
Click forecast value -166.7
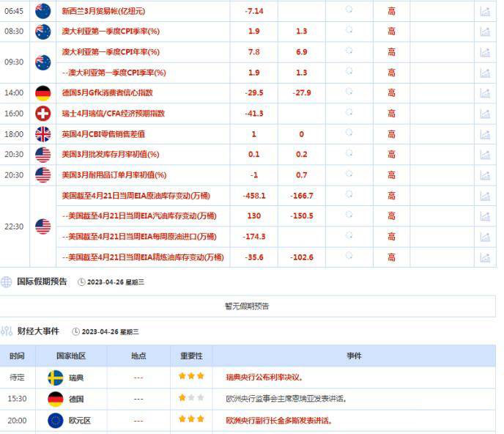click(302, 196)
